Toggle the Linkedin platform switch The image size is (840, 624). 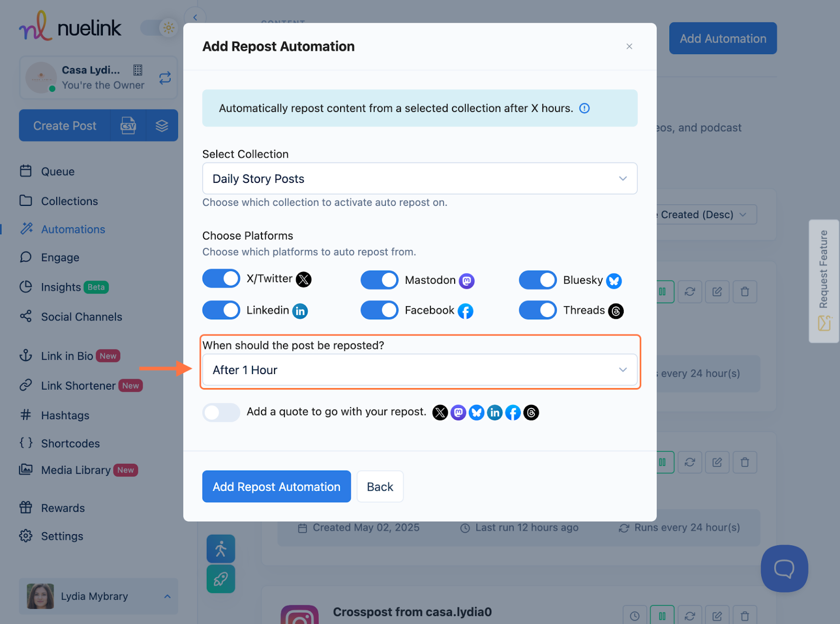coord(221,310)
